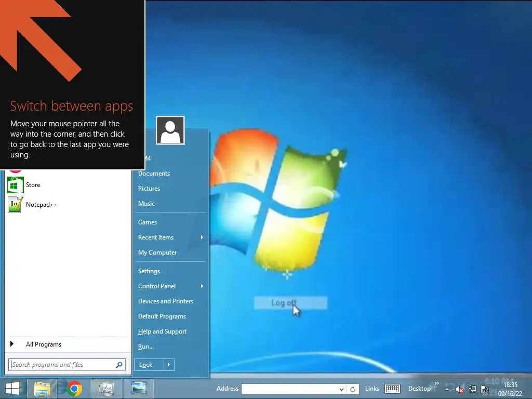The image size is (532, 399).
Task: Expand the Recent Items submenu arrow
Action: point(202,237)
